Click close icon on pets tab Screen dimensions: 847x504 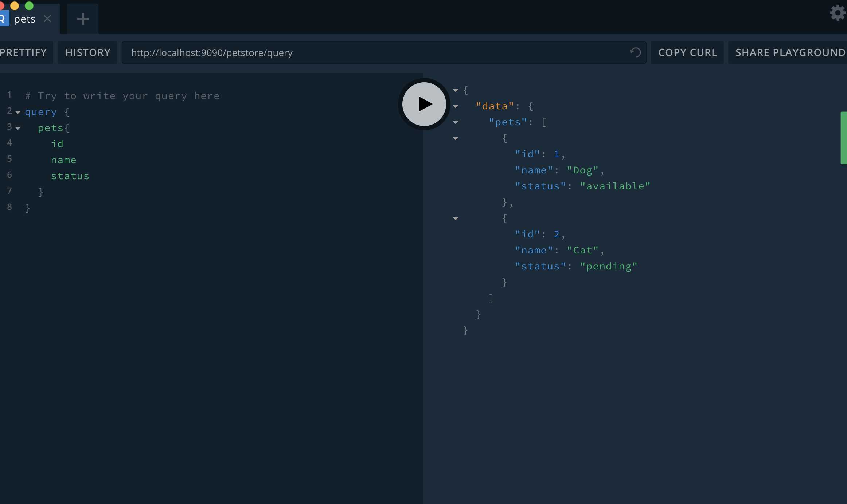[x=47, y=17]
